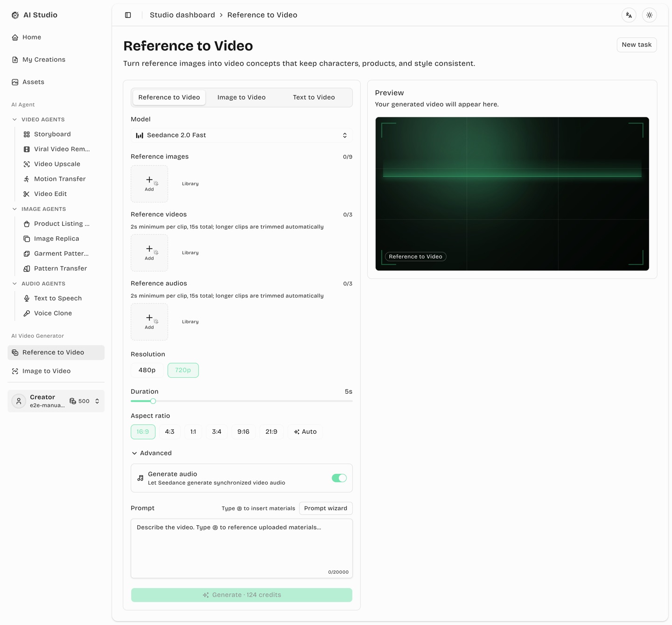
Task: Choose 3:4 aspect ratio
Action: [x=217, y=432]
